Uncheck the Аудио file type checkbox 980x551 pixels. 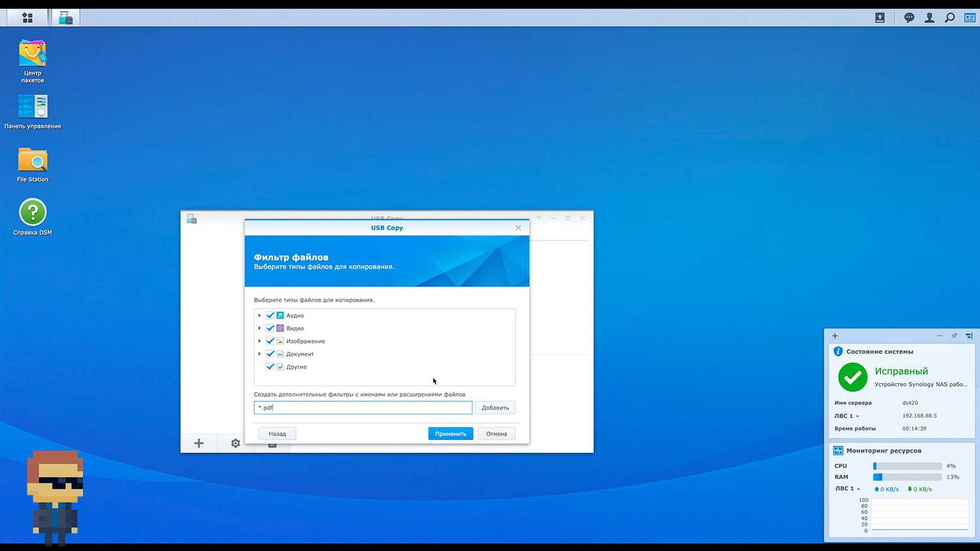pos(270,315)
